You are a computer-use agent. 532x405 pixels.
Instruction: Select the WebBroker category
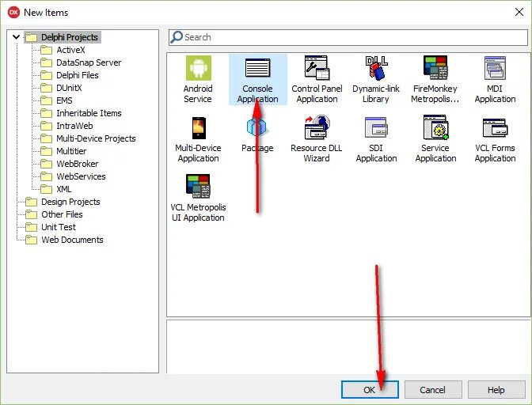click(69, 164)
